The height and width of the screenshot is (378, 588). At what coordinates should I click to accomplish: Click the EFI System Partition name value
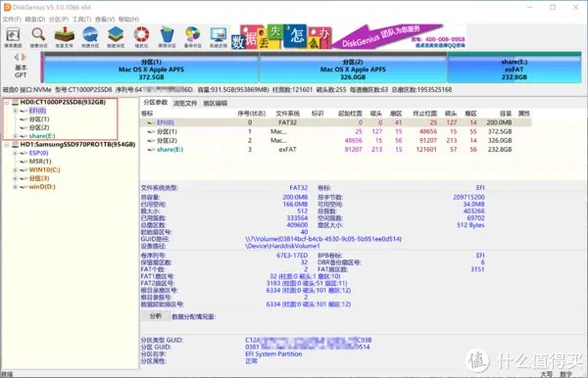[x=273, y=354]
